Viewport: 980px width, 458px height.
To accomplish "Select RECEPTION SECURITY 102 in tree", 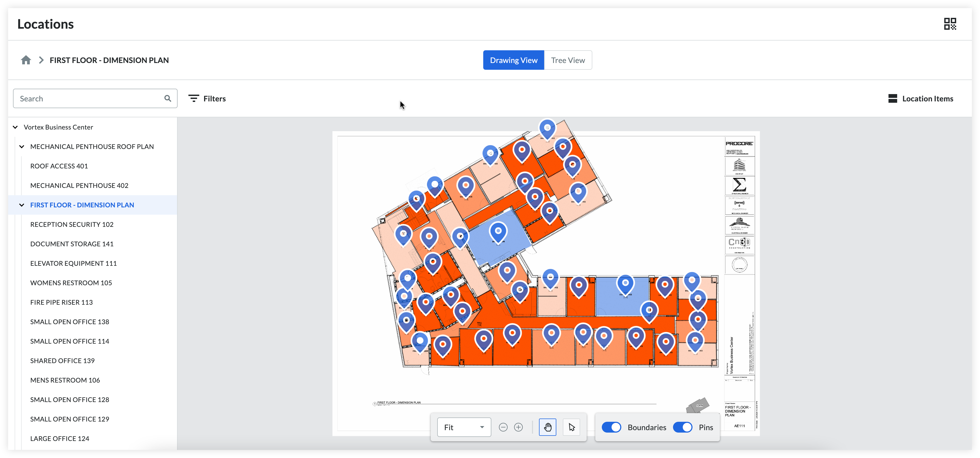I will (72, 224).
